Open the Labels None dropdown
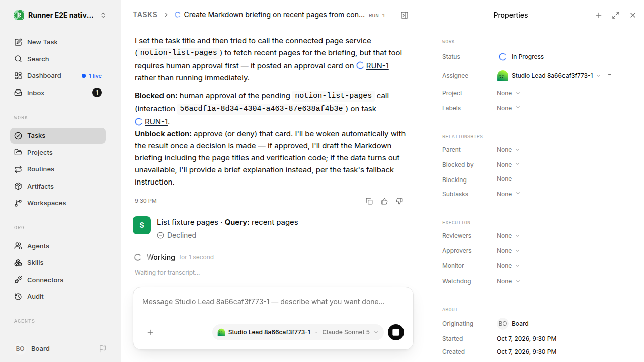The image size is (644, 362). (x=508, y=108)
